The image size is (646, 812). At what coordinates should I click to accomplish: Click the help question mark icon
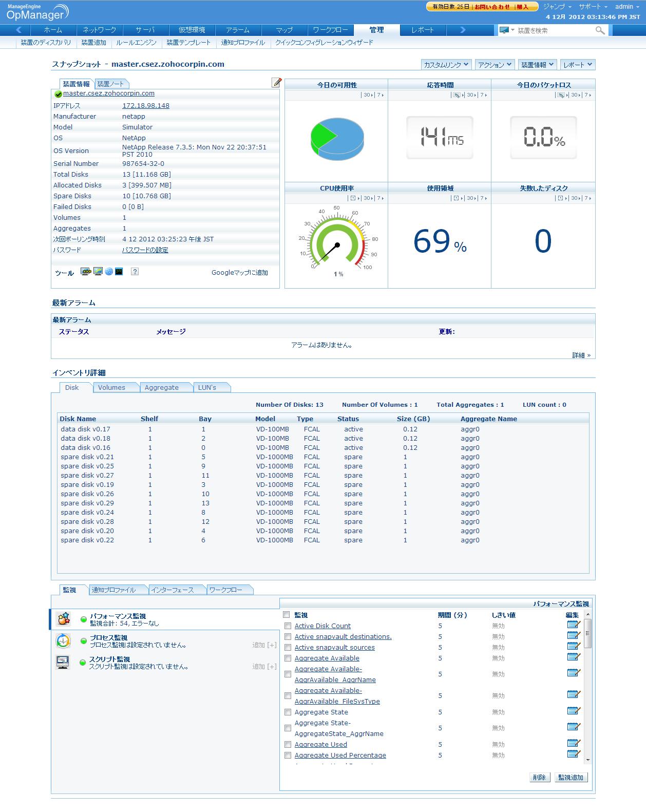click(135, 272)
